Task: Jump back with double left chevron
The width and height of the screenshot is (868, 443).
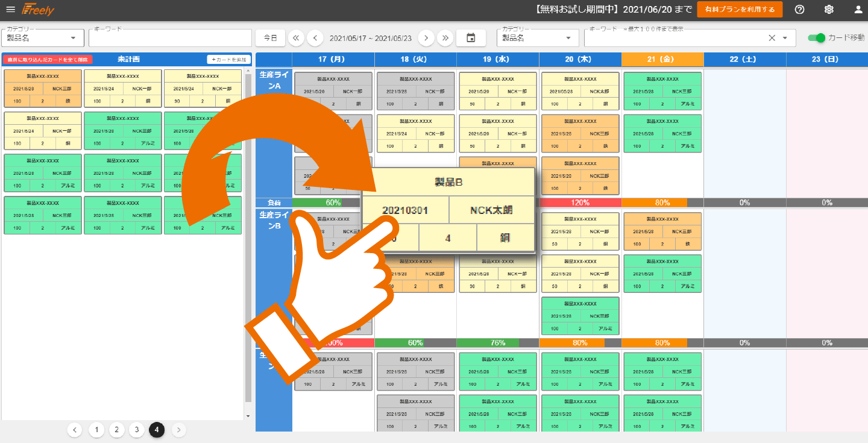Action: (x=295, y=38)
